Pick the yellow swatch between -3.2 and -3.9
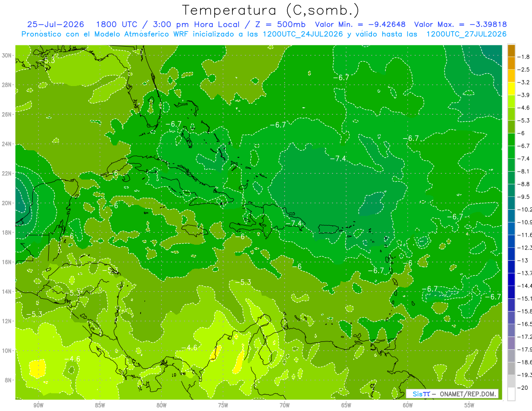The image size is (532, 411). point(511,88)
